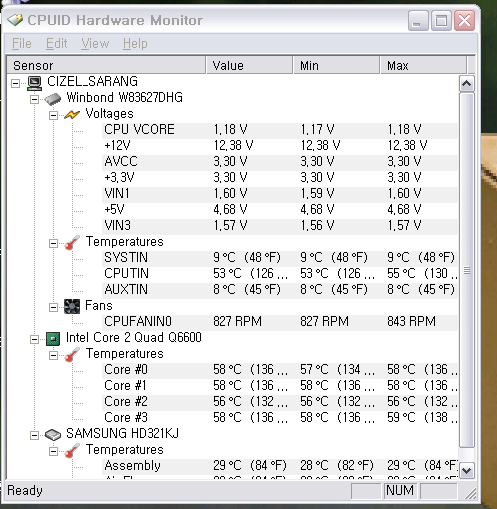The image size is (497, 509).
Task: Collapse the SAMSUNG Temperatures group
Action: [53, 451]
